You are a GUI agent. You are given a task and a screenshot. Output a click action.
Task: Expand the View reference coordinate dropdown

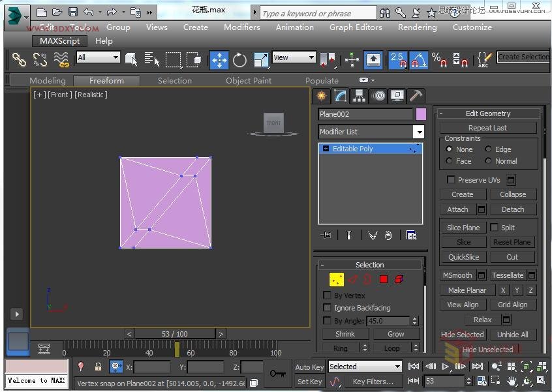(x=311, y=58)
